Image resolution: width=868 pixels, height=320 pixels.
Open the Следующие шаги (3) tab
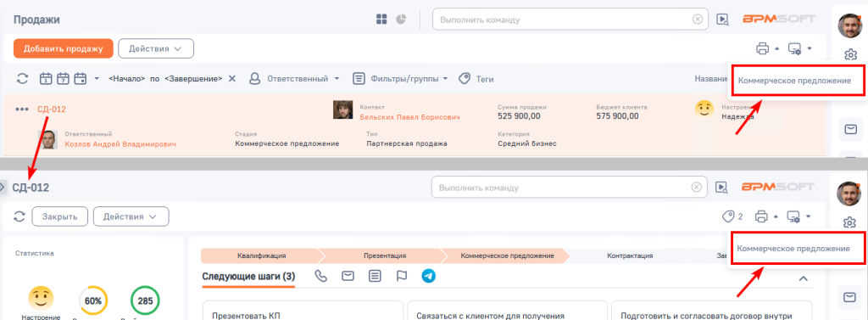tap(248, 276)
